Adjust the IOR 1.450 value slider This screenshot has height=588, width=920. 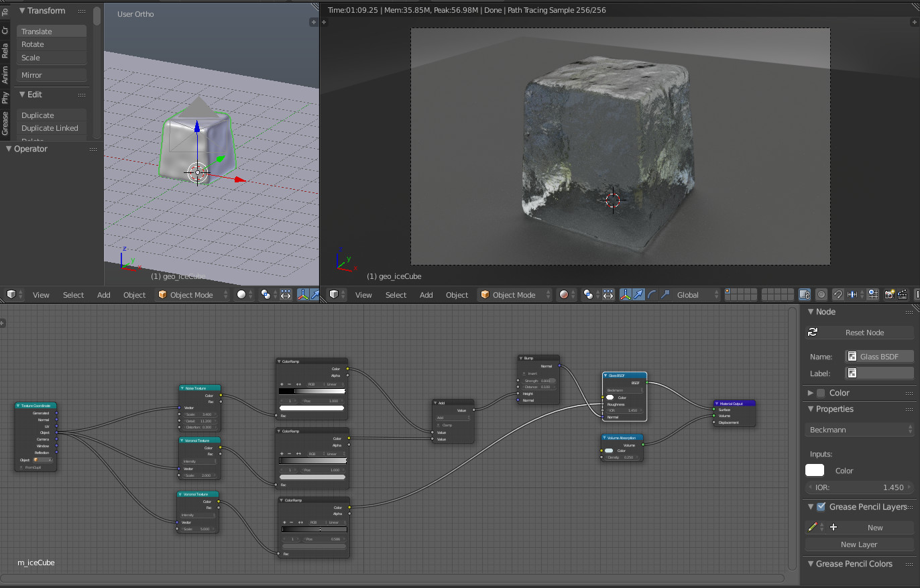pyautogui.click(x=860, y=487)
